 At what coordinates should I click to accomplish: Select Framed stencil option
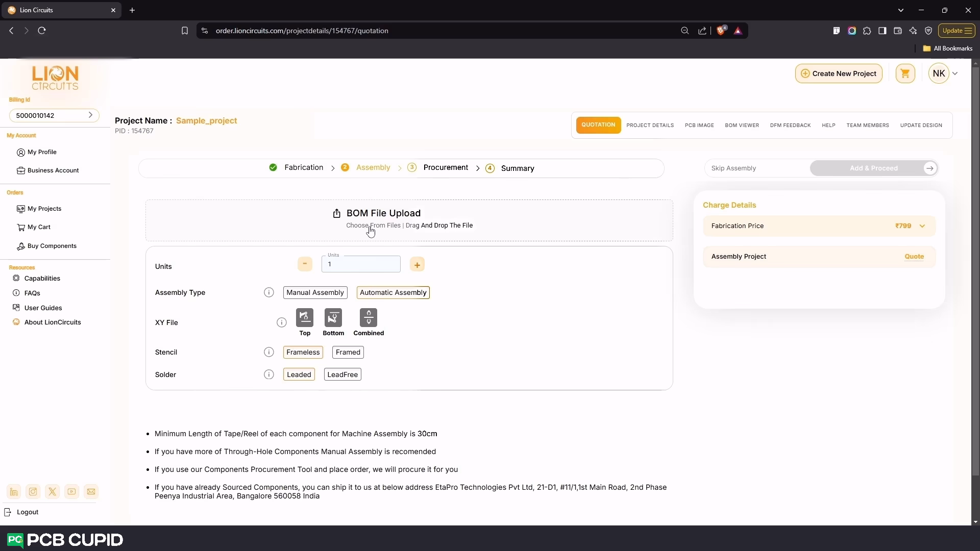point(348,352)
